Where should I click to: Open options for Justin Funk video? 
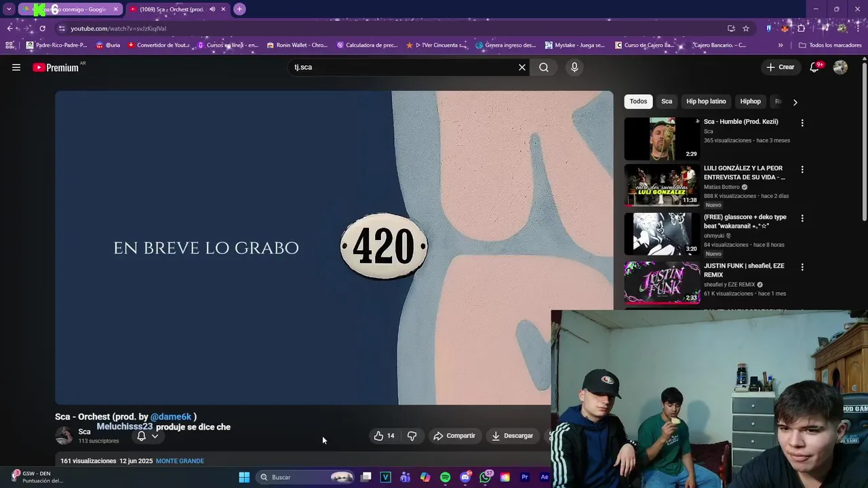click(802, 267)
